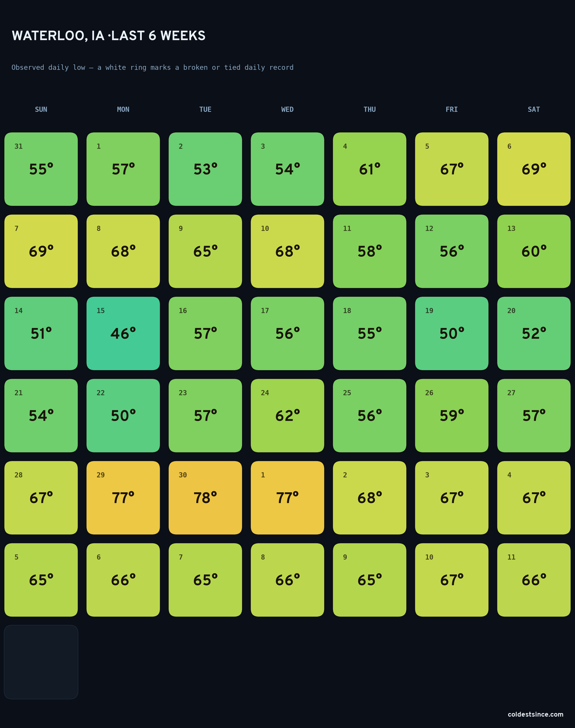Click the day 14 tile showing 51°
Screen dimensions: 575x728
(x=41, y=333)
